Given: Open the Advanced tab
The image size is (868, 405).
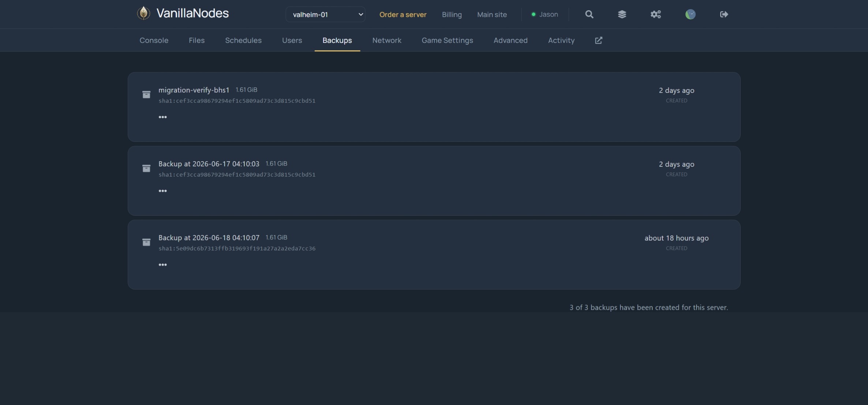Looking at the screenshot, I should (510, 40).
